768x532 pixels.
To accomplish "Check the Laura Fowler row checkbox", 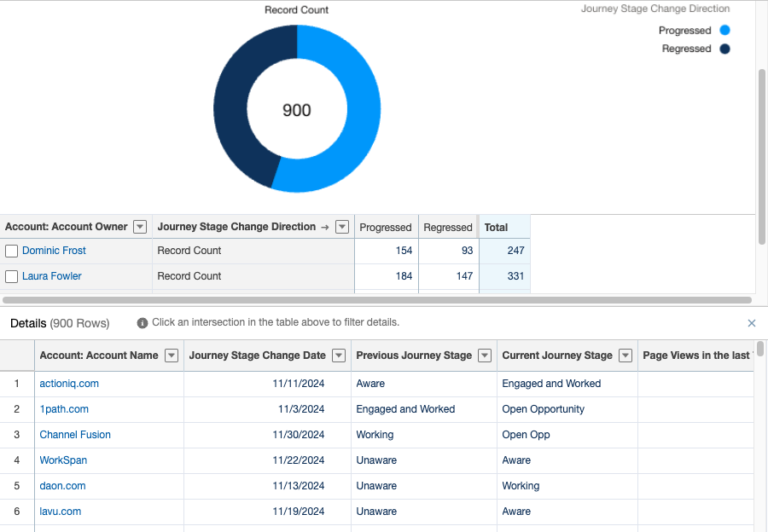I will pyautogui.click(x=12, y=277).
